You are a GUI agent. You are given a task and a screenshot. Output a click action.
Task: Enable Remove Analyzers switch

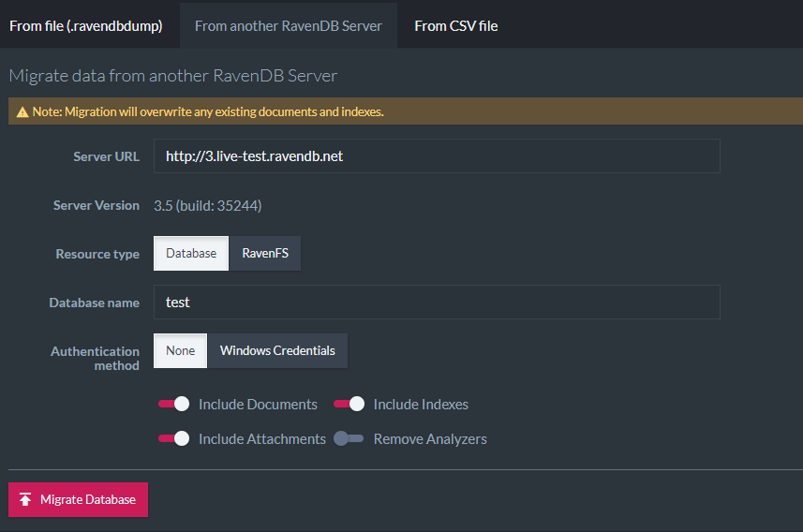tap(349, 439)
